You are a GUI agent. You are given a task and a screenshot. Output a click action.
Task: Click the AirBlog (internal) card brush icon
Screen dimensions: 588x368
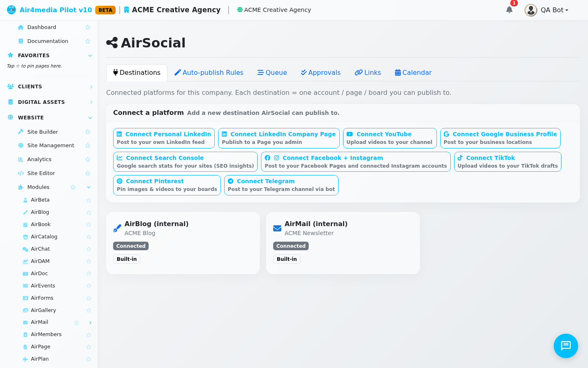[117, 228]
